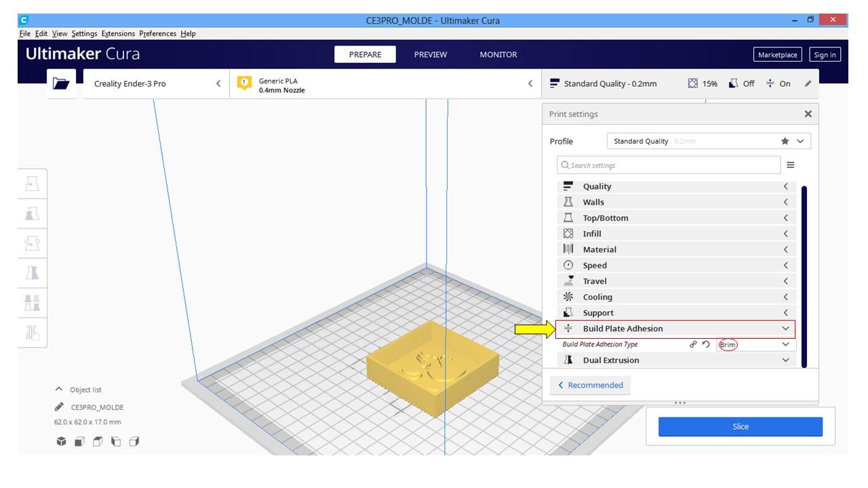
Task: Click link icon for Build Plate Adhesion Type
Action: [x=693, y=344]
